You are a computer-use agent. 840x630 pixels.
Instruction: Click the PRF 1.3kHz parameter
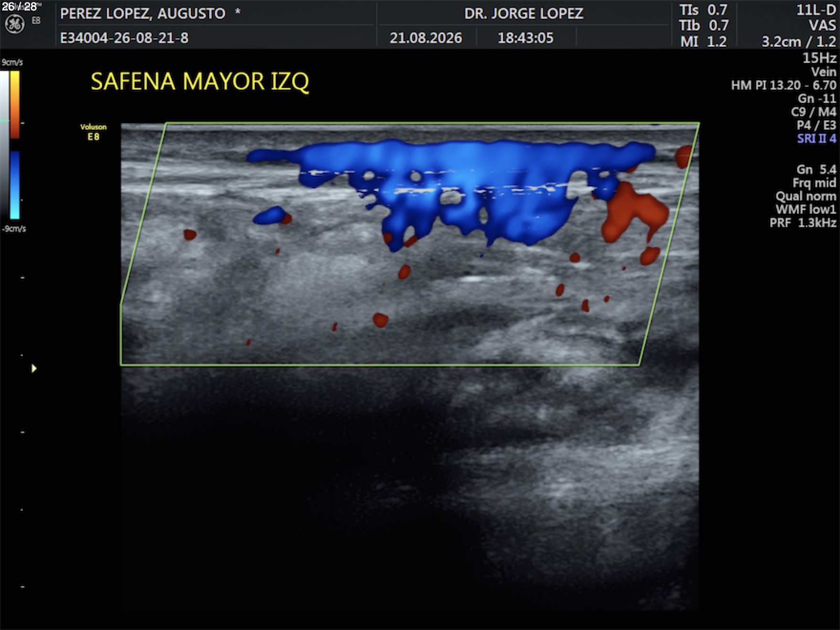[x=803, y=223]
